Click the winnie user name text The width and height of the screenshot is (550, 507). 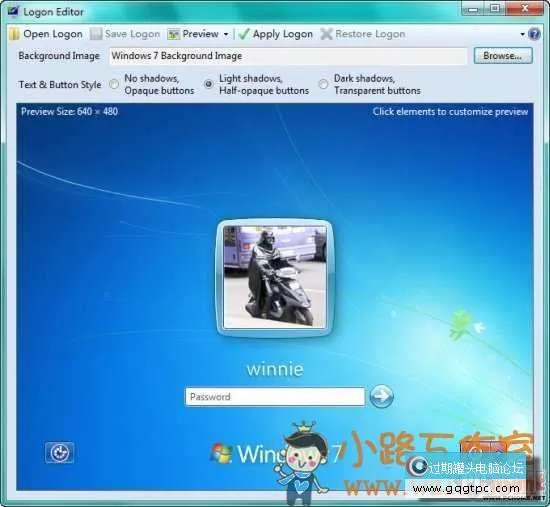275,369
